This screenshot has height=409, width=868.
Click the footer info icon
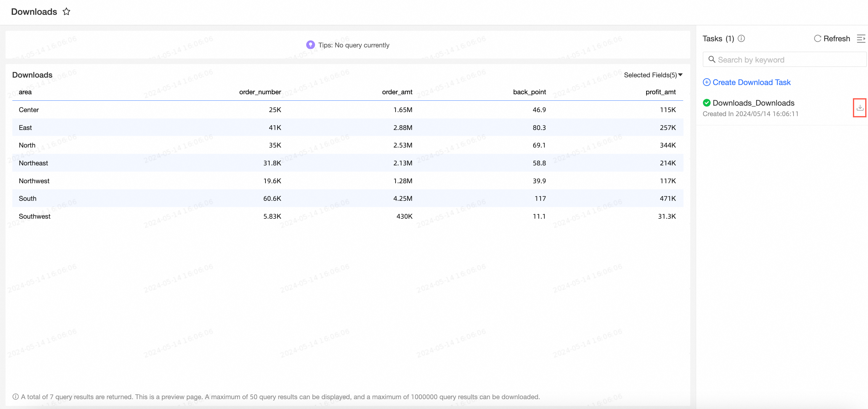pos(15,397)
